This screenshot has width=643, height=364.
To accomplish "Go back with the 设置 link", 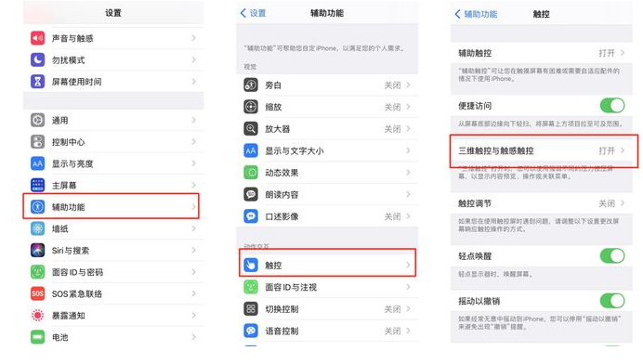I will [253, 13].
